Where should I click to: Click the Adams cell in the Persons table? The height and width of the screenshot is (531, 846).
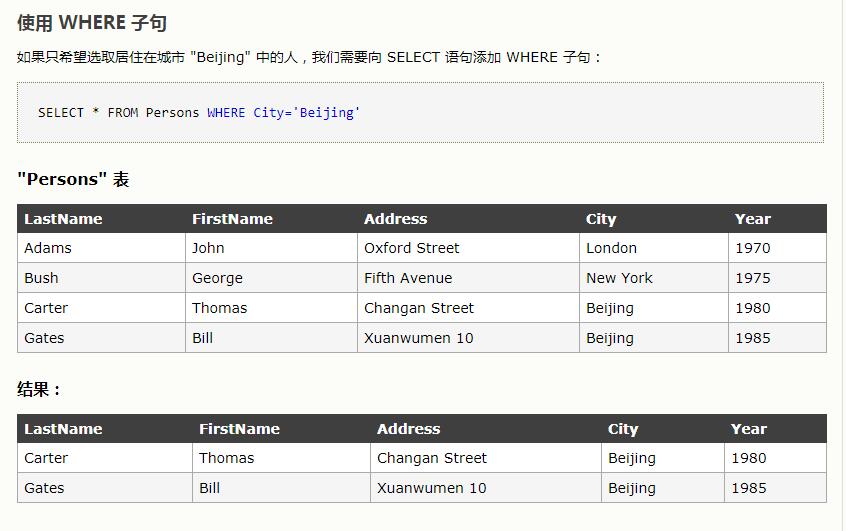(48, 248)
